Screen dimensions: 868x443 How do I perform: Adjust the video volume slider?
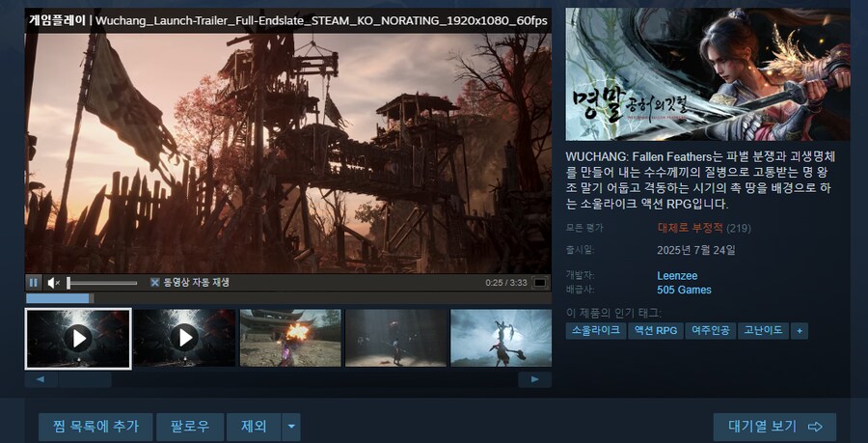(x=102, y=283)
